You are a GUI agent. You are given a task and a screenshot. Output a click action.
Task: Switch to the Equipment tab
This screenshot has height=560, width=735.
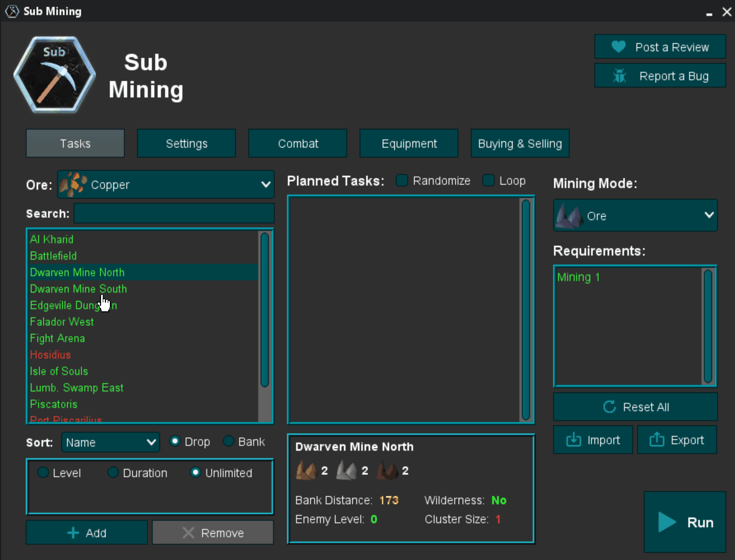(409, 143)
